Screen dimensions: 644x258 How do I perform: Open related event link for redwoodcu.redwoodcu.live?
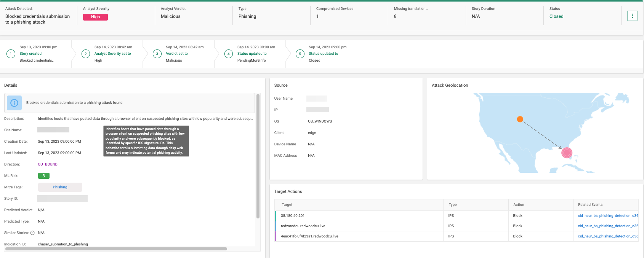(607, 226)
